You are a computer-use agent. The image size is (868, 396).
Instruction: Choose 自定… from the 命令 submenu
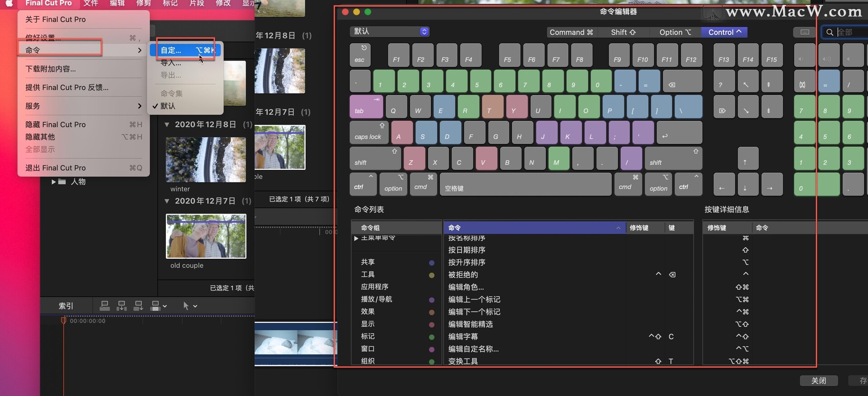coord(186,50)
